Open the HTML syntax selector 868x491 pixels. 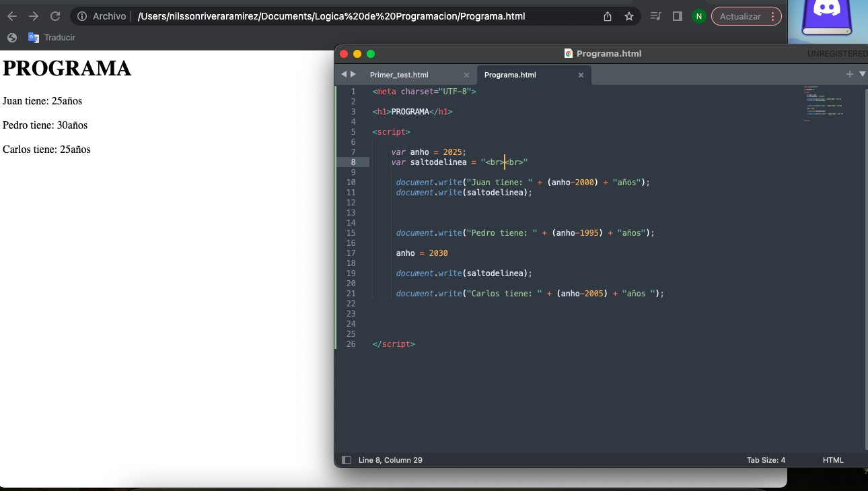pos(833,460)
